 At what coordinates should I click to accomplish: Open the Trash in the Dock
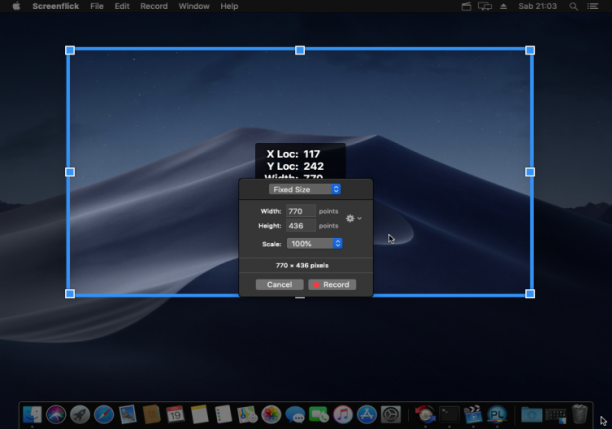tap(580, 414)
